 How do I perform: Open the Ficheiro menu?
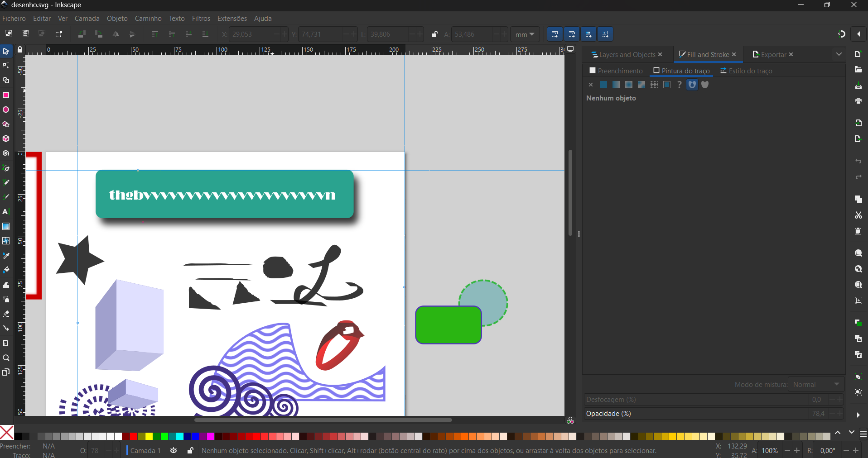click(x=14, y=19)
